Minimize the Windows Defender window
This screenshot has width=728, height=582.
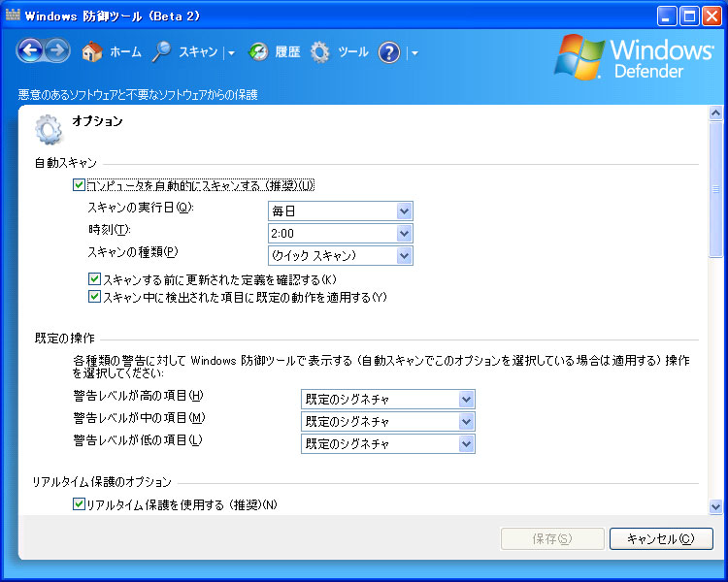click(667, 16)
